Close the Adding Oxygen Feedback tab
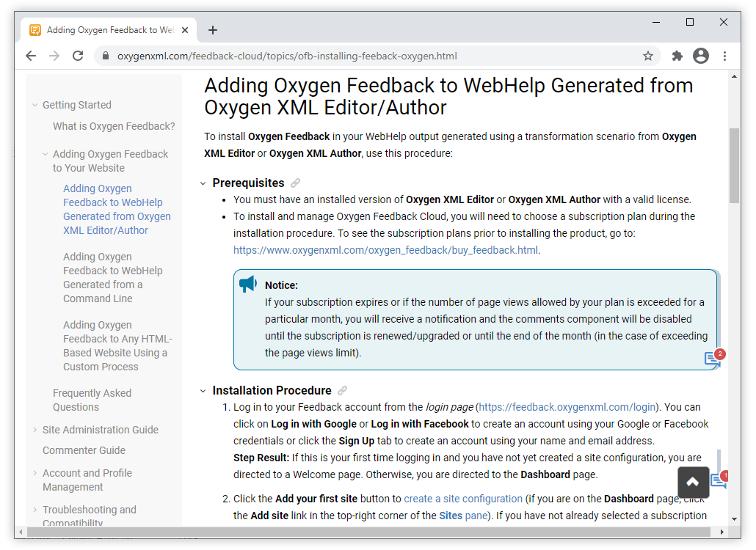 pyautogui.click(x=185, y=30)
